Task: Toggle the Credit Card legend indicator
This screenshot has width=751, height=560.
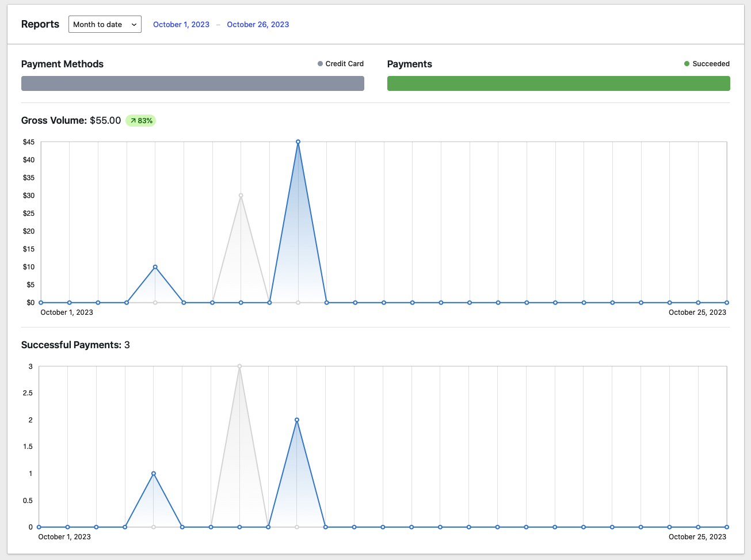Action: point(341,63)
